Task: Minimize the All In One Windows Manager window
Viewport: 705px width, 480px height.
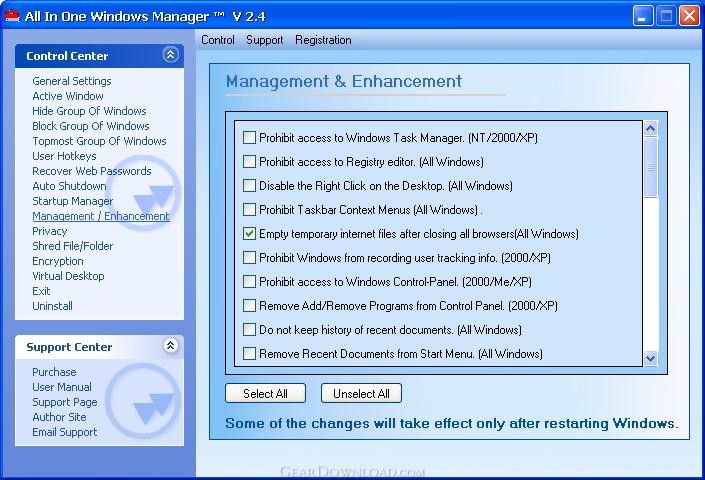Action: (x=643, y=16)
